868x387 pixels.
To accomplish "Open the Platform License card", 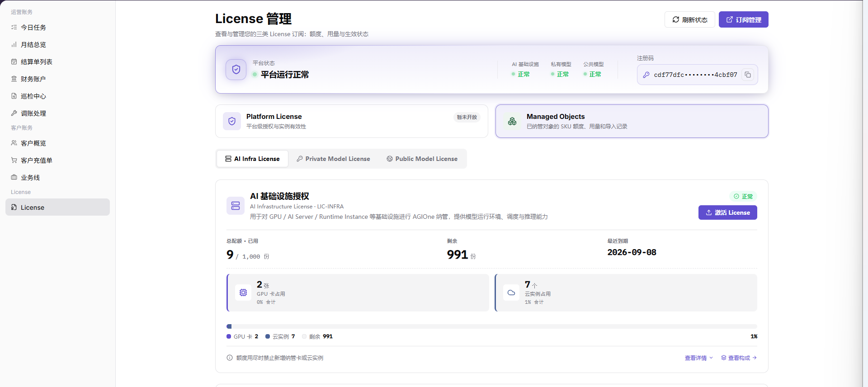I will coord(352,121).
